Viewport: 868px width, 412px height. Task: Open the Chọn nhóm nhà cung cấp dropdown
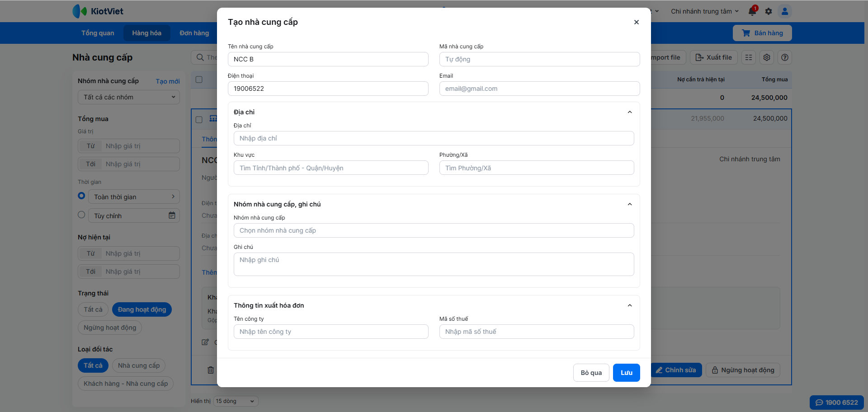[434, 230]
